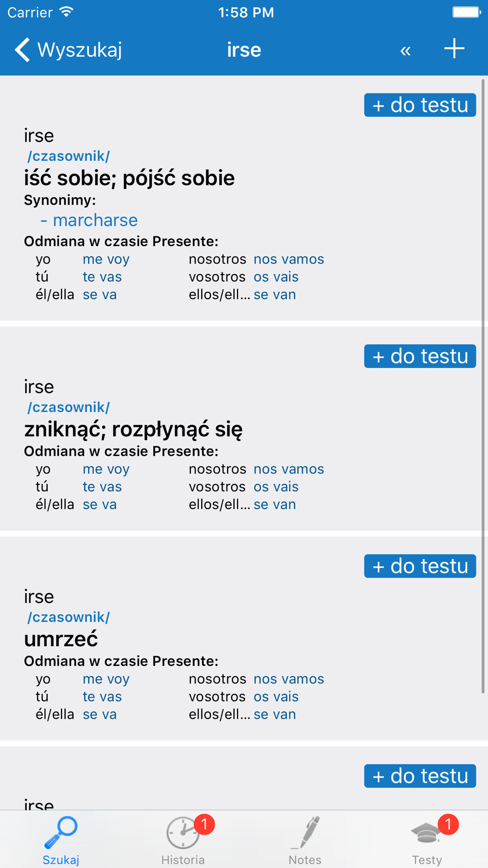488x868 pixels.
Task: Tap the /czasownik/ label under first irse
Action: [x=69, y=156]
